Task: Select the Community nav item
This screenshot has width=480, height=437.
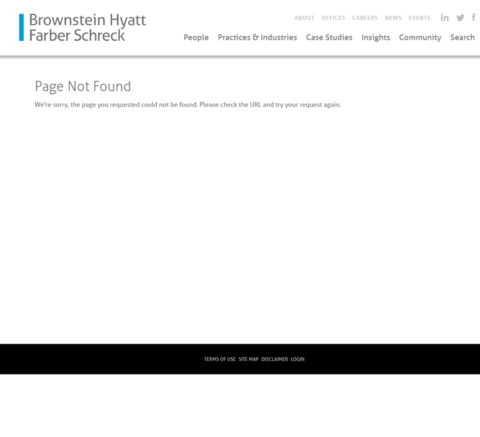Action: pos(420,37)
